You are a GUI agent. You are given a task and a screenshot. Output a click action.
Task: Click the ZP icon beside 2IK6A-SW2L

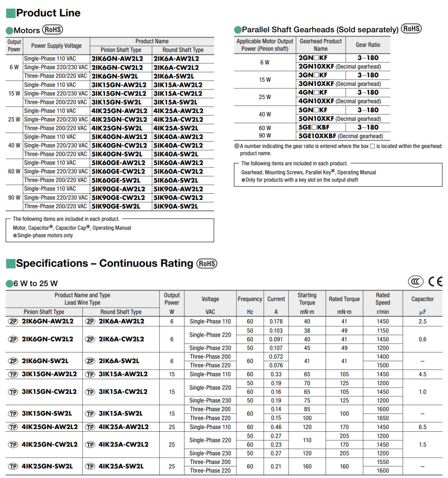pyautogui.click(x=90, y=361)
